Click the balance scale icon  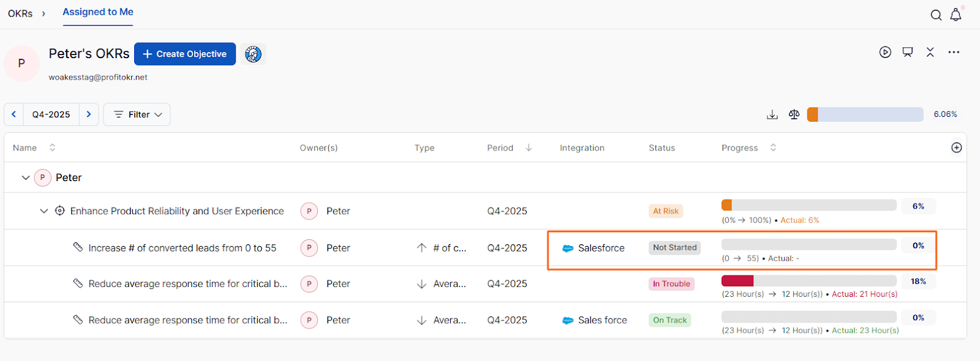point(794,114)
